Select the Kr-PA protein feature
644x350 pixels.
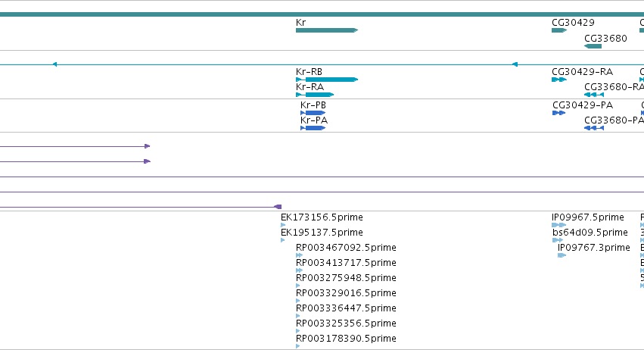coord(313,128)
